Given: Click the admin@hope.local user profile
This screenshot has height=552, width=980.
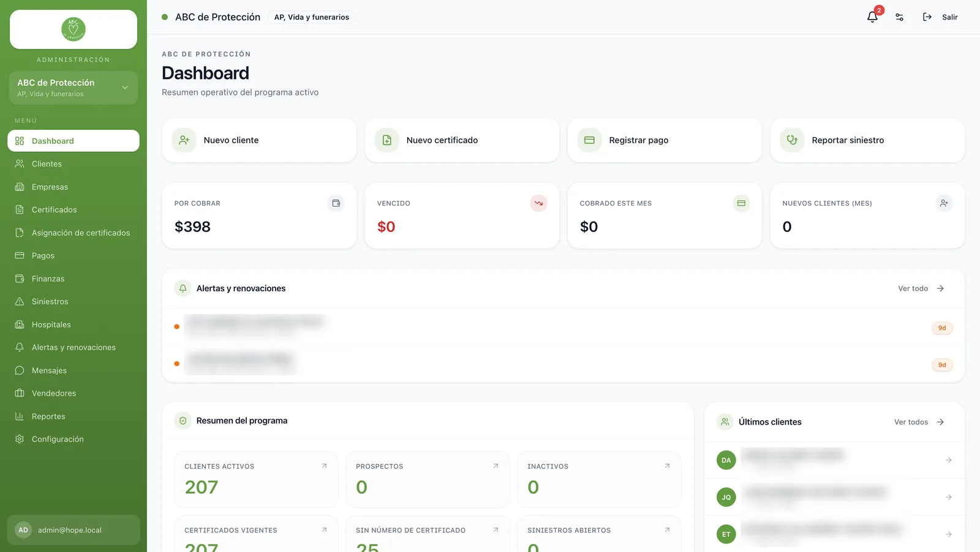Looking at the screenshot, I should 73,530.
